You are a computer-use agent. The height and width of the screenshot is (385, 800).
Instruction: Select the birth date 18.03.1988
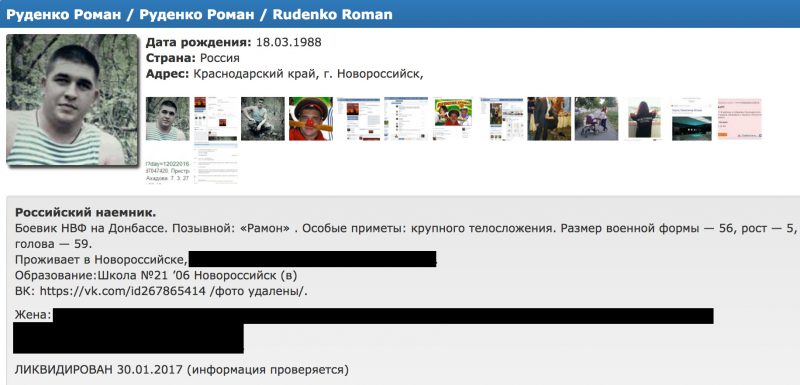(289, 42)
